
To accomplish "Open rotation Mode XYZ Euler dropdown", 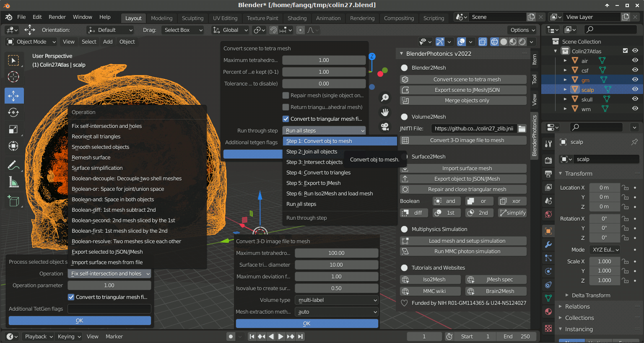I will click(605, 249).
